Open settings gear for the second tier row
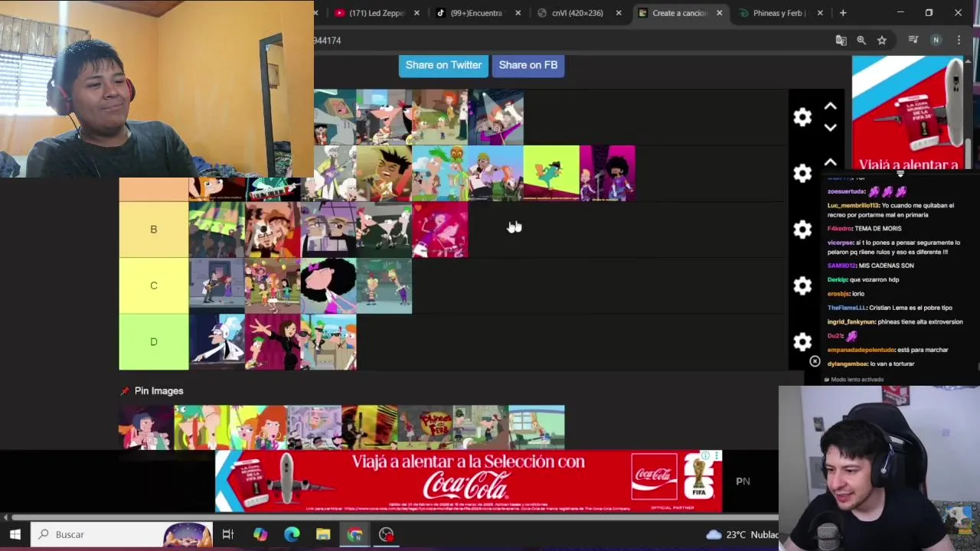The height and width of the screenshot is (551, 980). click(x=802, y=174)
